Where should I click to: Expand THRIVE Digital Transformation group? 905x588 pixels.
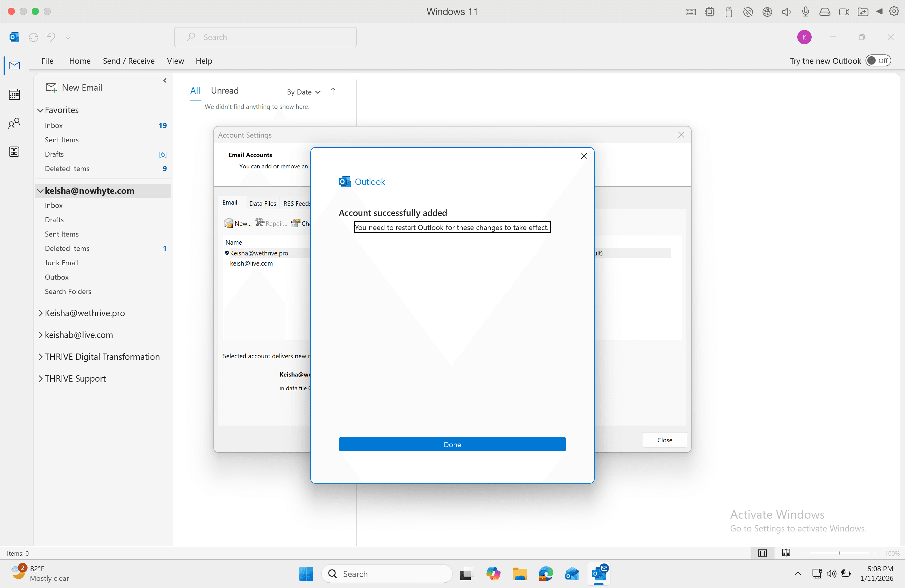40,357
